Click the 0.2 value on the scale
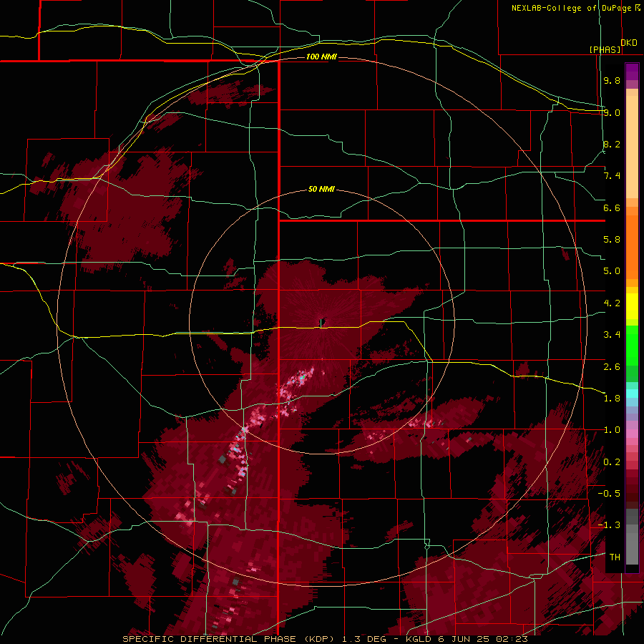 (x=612, y=462)
